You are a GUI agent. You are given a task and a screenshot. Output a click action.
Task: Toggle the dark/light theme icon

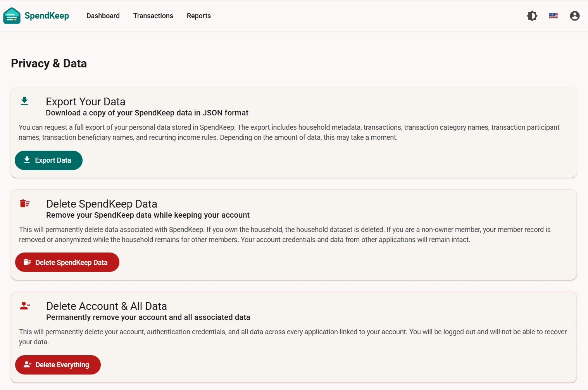click(532, 16)
